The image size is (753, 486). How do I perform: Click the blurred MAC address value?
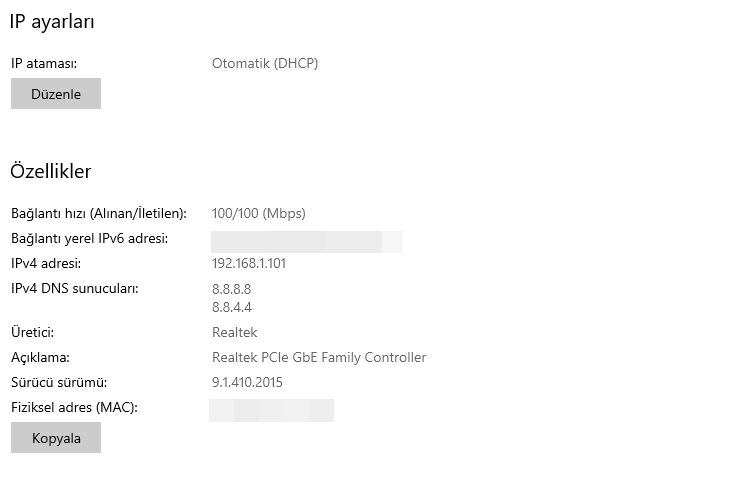(271, 410)
